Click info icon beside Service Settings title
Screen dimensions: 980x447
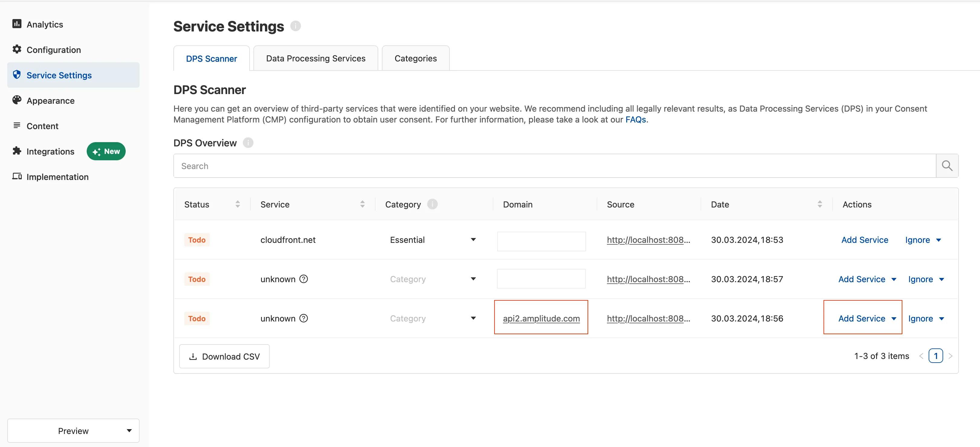tap(295, 26)
